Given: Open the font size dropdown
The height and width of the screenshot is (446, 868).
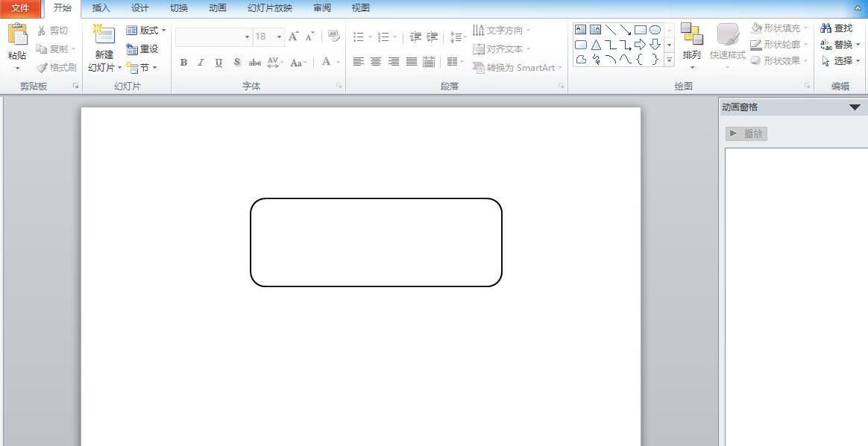Looking at the screenshot, I should click(280, 37).
